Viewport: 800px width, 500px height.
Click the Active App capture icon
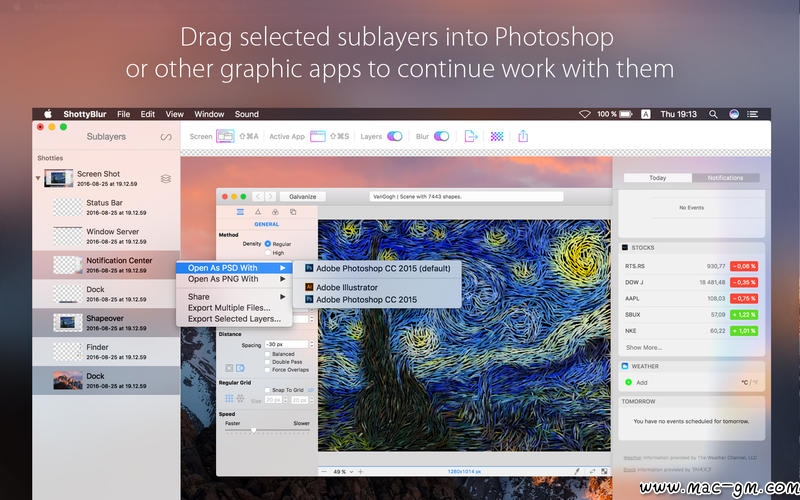pos(317,136)
